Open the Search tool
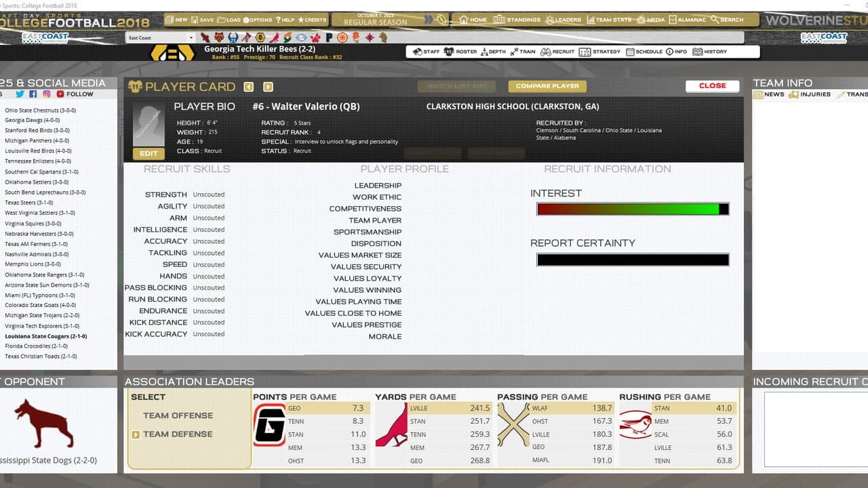The image size is (868, 488). point(726,20)
